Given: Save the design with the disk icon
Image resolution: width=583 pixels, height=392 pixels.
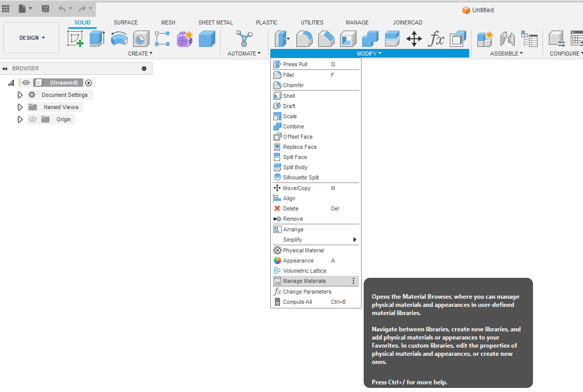Looking at the screenshot, I should pyautogui.click(x=45, y=8).
